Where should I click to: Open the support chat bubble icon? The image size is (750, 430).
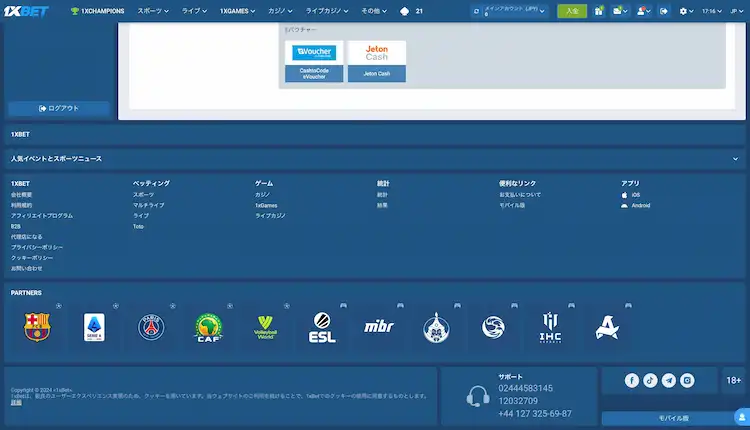click(742, 417)
